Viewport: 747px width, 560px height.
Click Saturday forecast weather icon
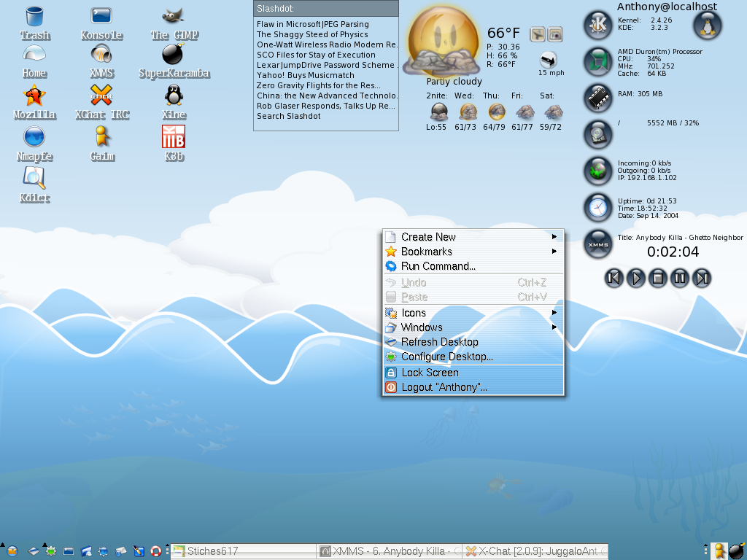click(x=554, y=112)
